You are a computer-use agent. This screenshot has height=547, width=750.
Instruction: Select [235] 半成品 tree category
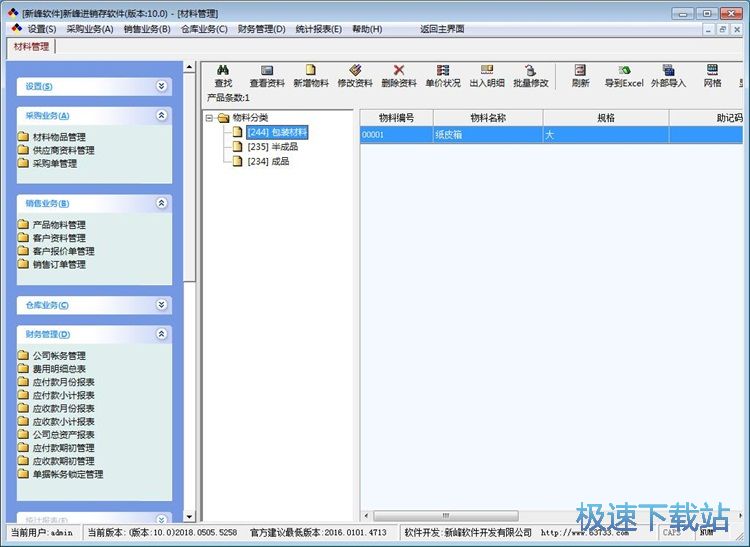(x=273, y=147)
